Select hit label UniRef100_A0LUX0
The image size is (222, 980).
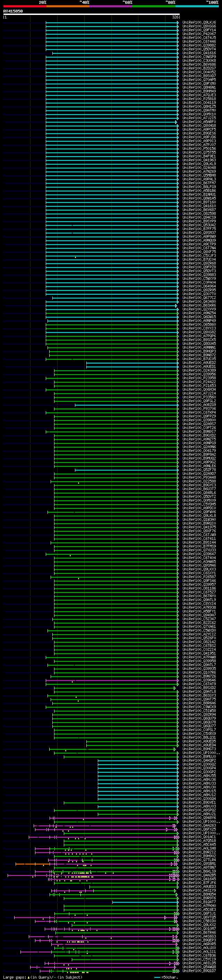click(199, 947)
